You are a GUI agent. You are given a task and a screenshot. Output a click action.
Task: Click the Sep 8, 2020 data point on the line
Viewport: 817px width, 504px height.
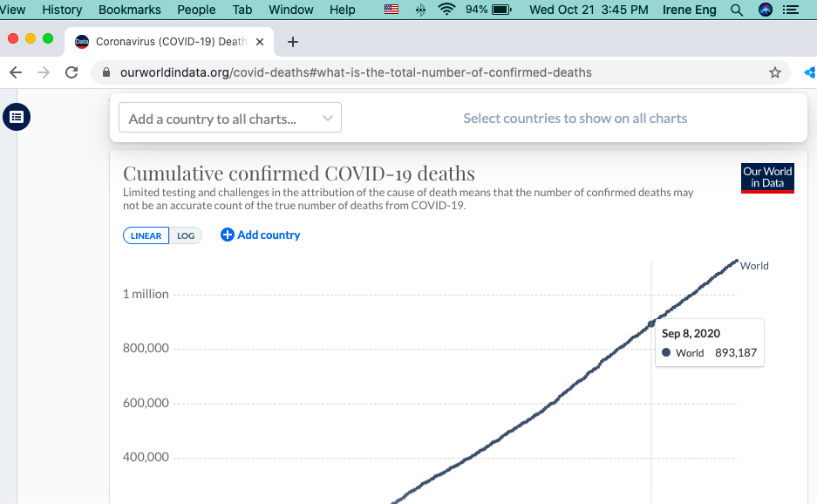point(651,324)
